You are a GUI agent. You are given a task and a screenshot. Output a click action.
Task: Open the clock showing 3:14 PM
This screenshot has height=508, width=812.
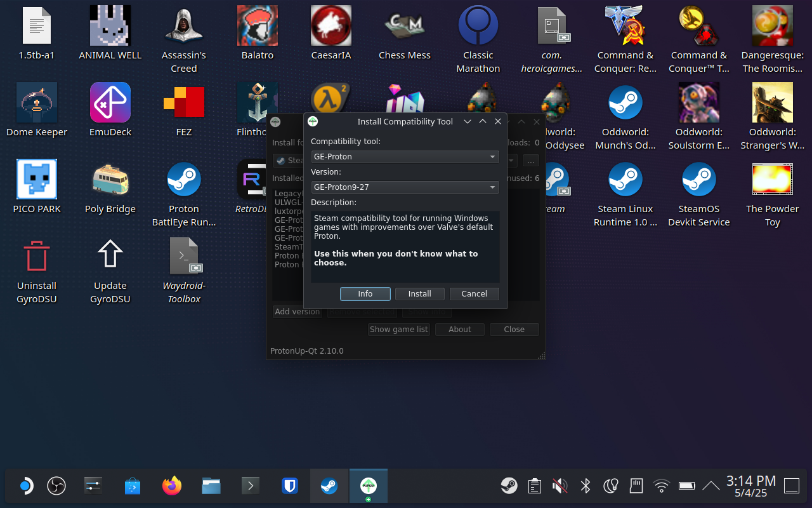751,486
